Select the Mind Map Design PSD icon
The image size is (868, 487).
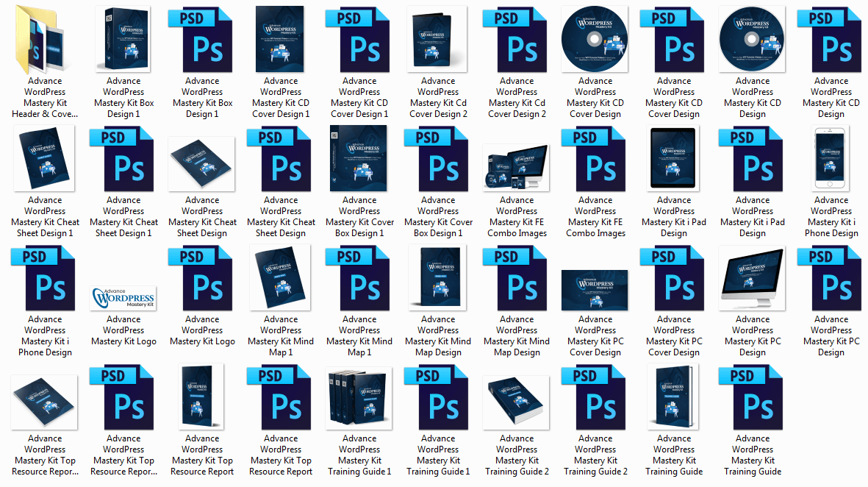pyautogui.click(x=514, y=278)
